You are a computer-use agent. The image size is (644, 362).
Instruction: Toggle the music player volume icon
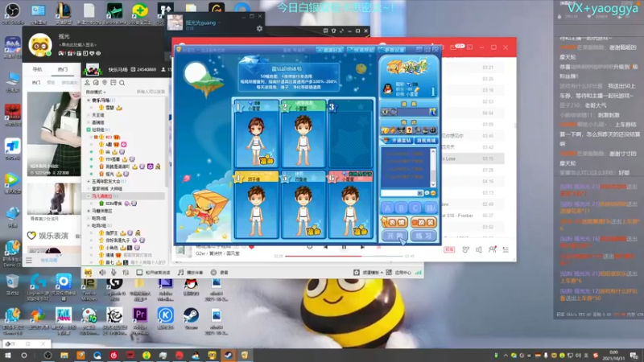[x=479, y=249]
